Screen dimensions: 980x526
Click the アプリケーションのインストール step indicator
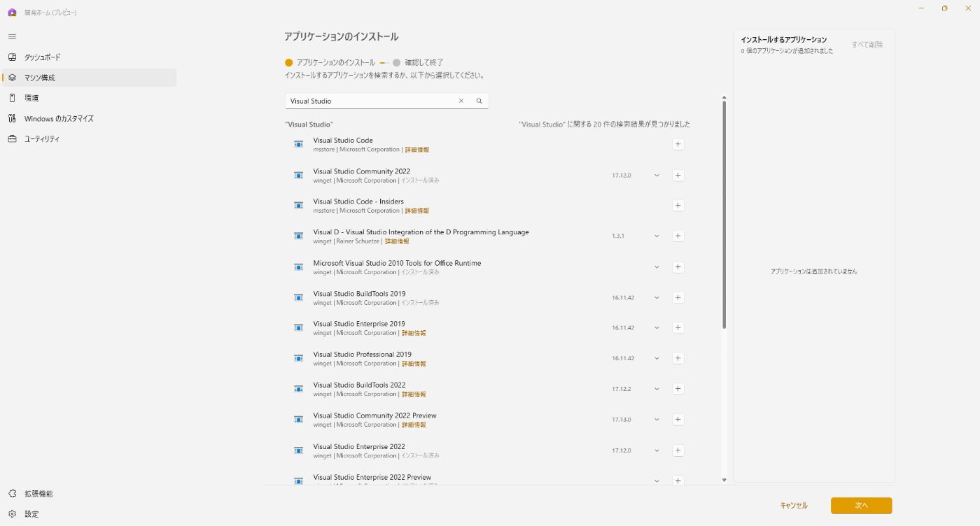330,62
